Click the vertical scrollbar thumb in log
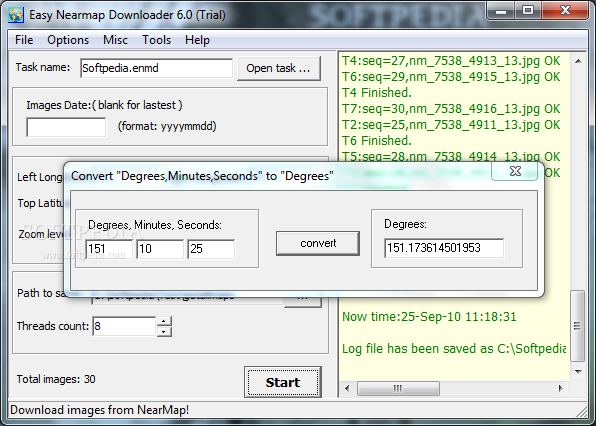Image resolution: width=596 pixels, height=426 pixels. point(578,326)
